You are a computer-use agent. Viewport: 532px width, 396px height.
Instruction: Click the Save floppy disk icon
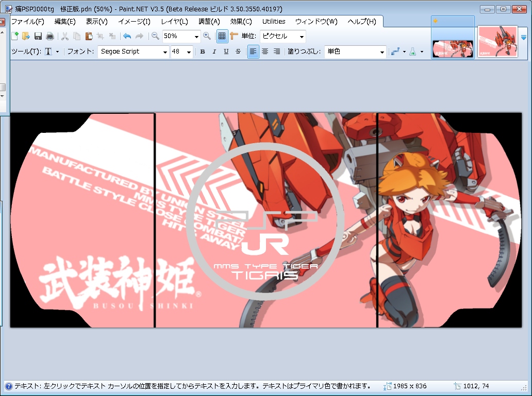(38, 36)
